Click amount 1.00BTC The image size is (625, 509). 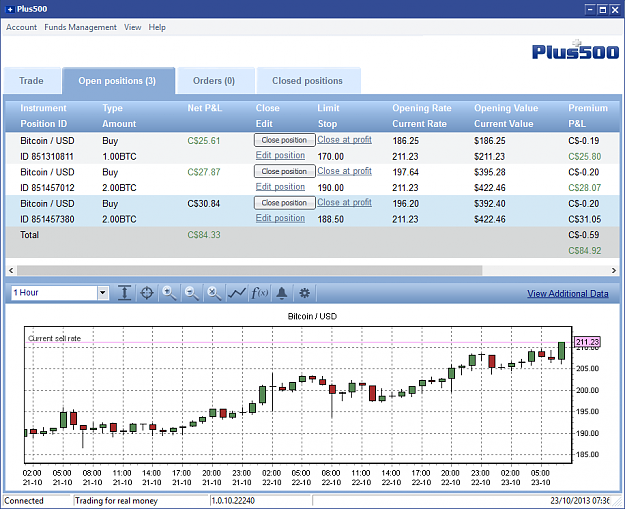(x=119, y=157)
